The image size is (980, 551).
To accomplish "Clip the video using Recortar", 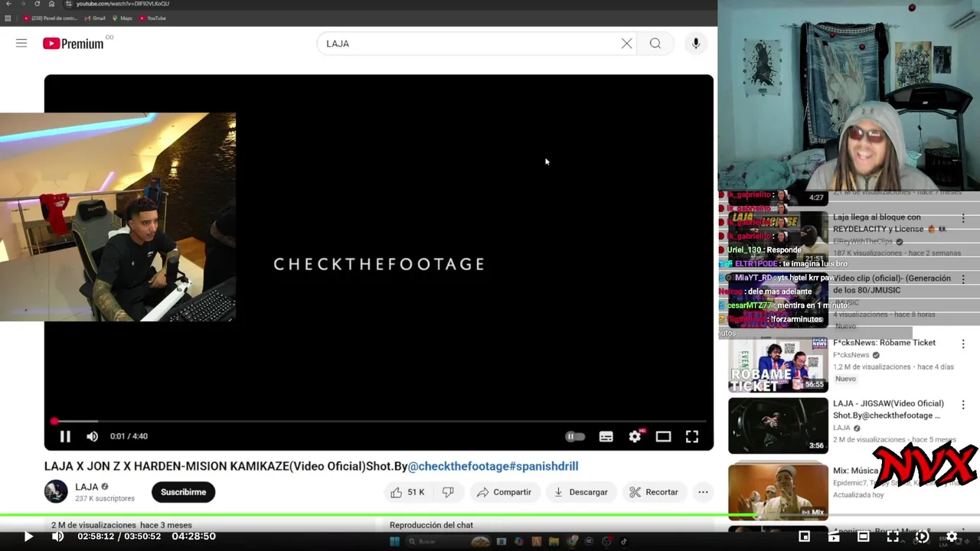I will (654, 492).
